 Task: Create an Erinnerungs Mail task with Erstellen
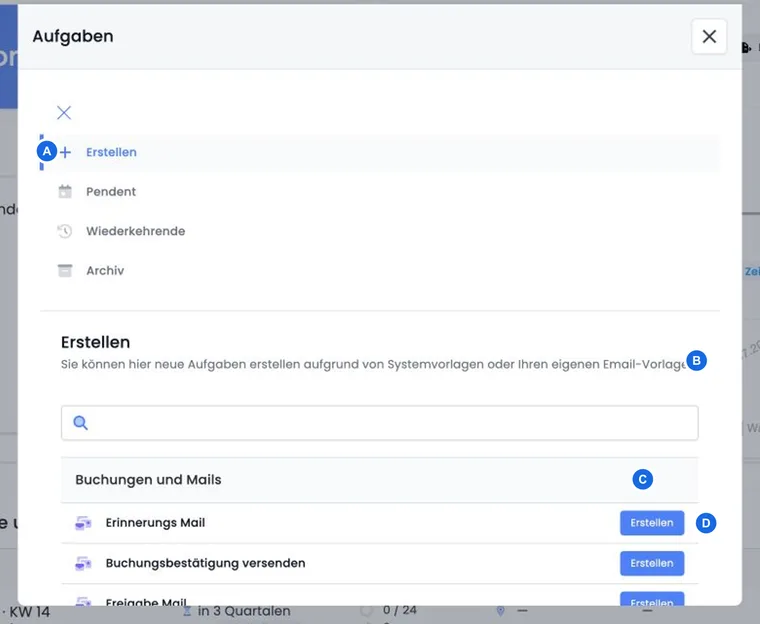coord(652,523)
